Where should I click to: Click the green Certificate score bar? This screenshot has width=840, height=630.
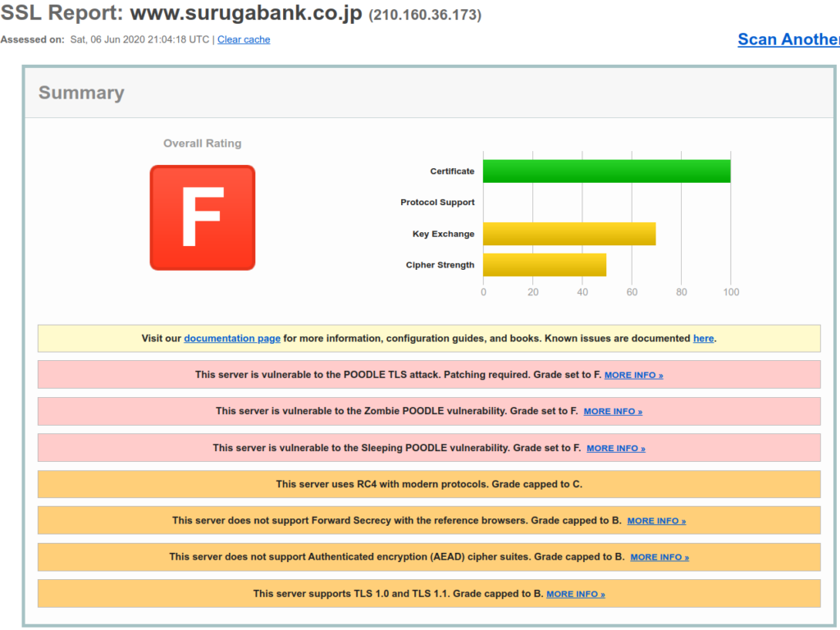coord(606,171)
